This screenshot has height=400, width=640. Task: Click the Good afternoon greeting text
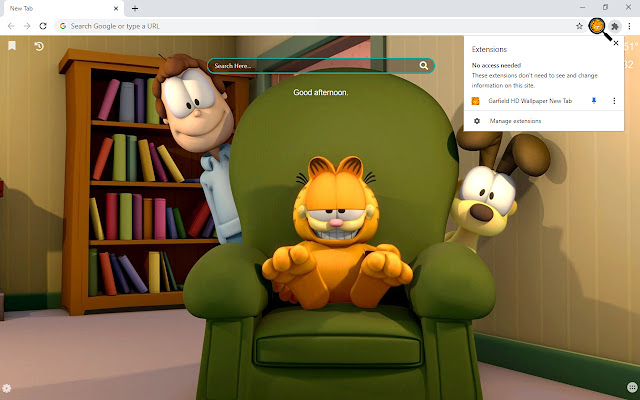(320, 92)
